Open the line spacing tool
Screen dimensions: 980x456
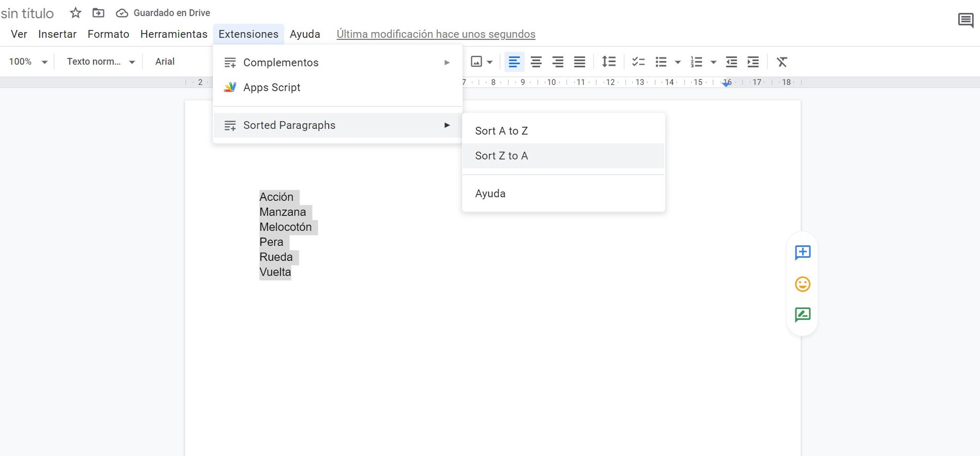point(609,62)
